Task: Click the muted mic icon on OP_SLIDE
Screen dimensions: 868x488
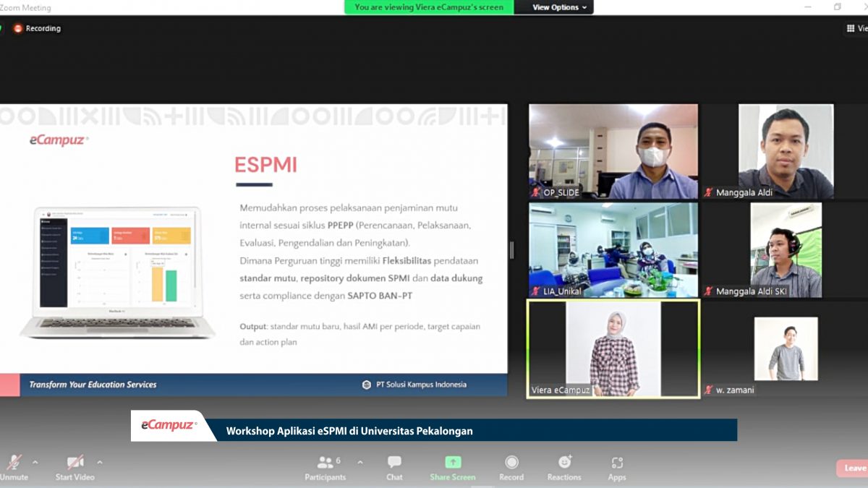Action: [x=536, y=192]
